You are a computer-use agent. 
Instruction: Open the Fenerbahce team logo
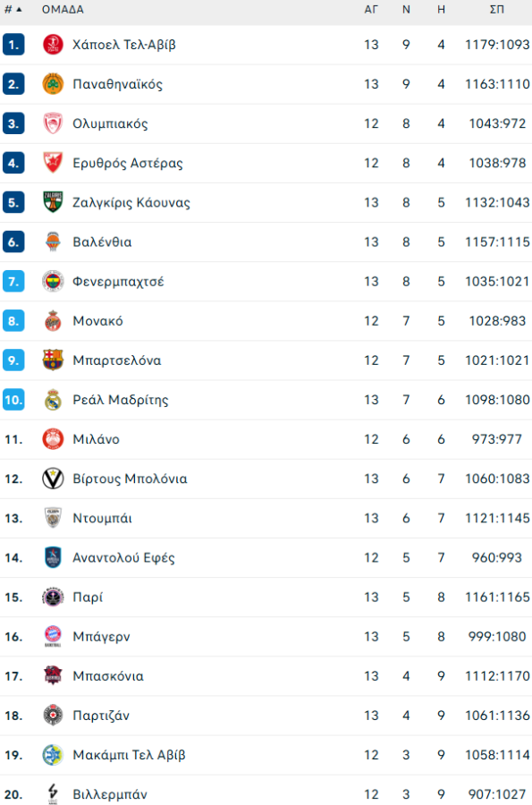[54, 281]
